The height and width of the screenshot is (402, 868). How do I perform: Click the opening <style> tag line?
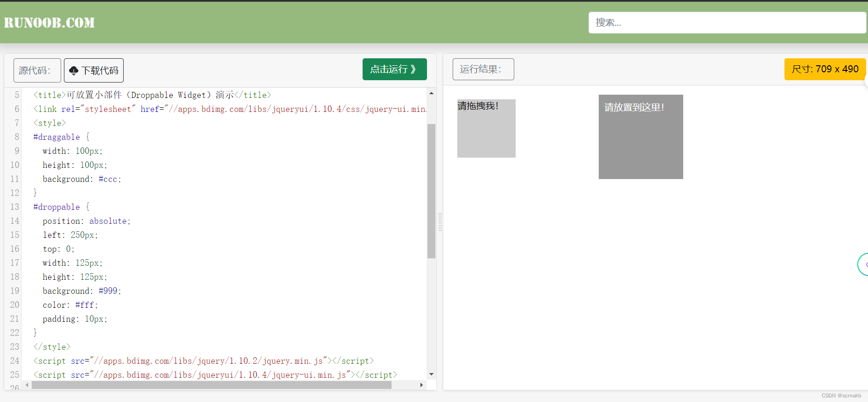coord(49,123)
